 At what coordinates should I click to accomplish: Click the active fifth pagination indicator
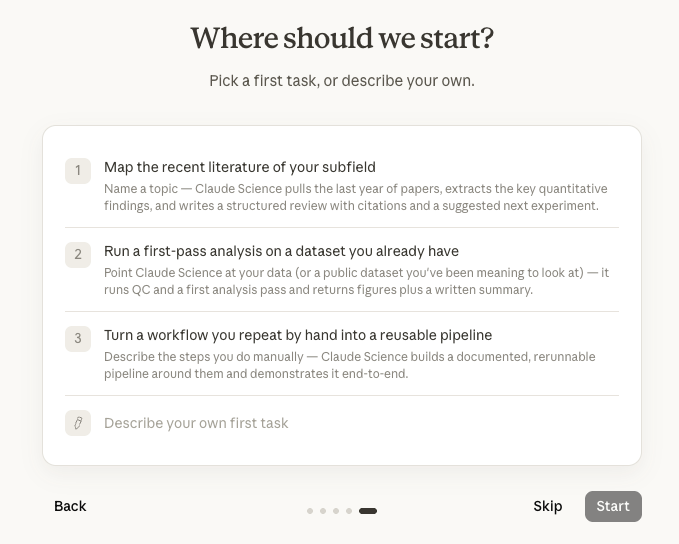368,511
